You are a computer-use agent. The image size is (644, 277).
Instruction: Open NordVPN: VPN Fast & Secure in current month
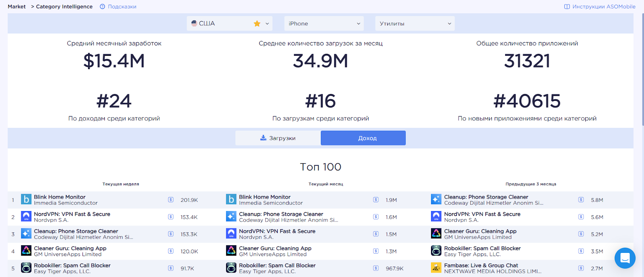tap(277, 231)
